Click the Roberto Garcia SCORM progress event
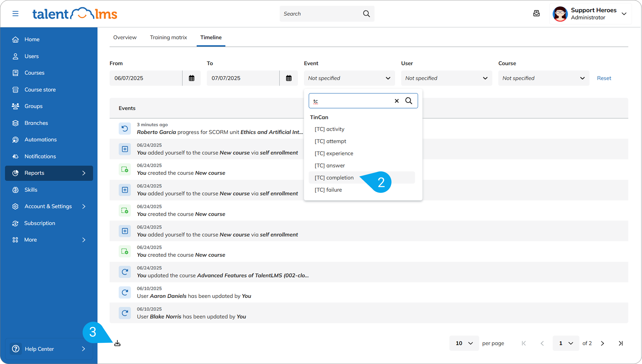 (x=220, y=132)
